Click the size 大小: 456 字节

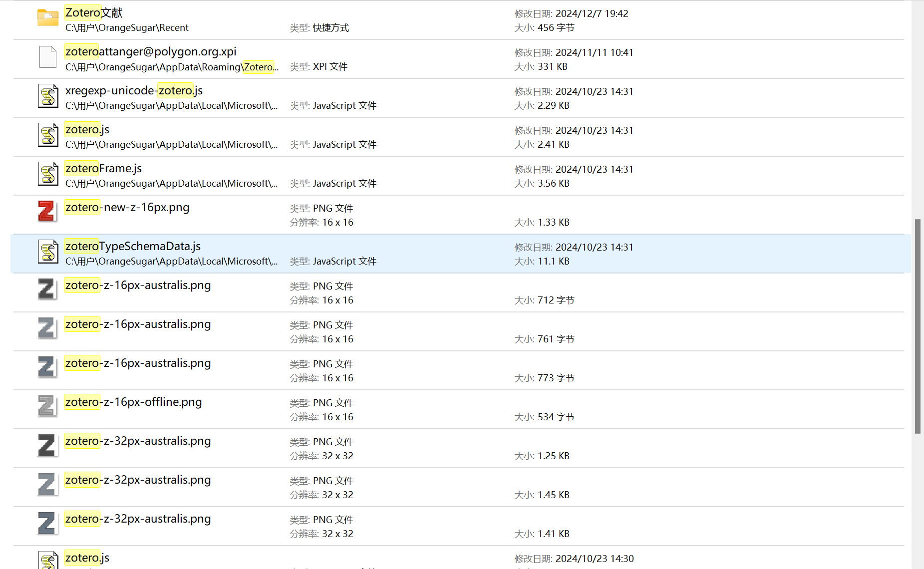coord(544,28)
